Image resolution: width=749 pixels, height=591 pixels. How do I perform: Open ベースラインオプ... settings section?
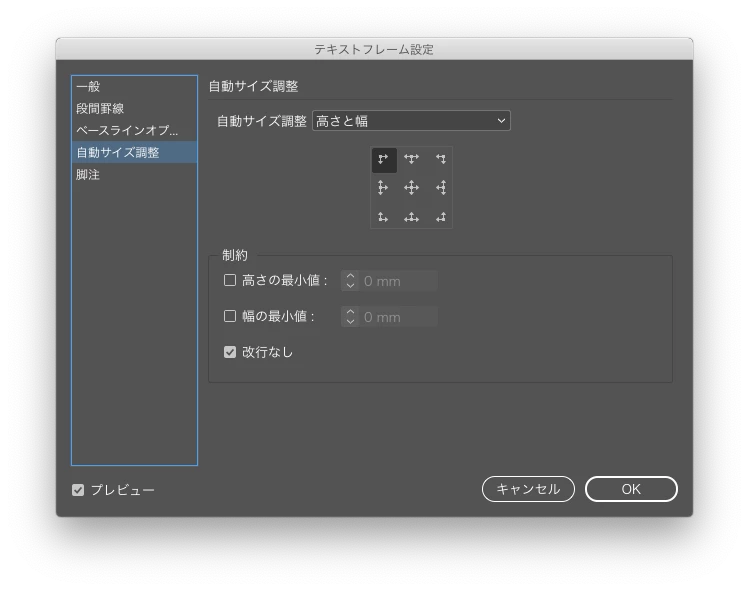pos(134,130)
